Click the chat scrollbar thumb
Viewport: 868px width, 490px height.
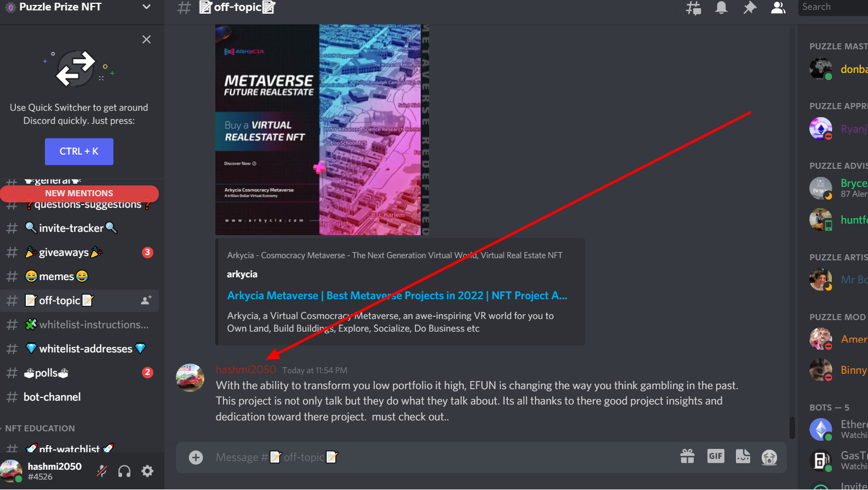click(792, 428)
